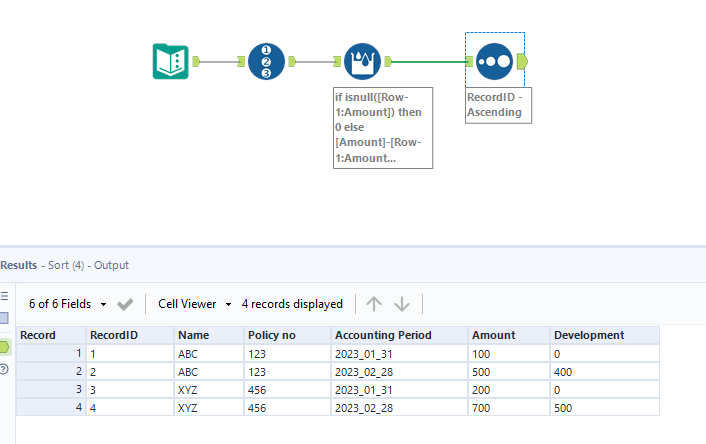Open the 6 of 6 Fields dropdown
The height and width of the screenshot is (444, 706).
(x=67, y=304)
